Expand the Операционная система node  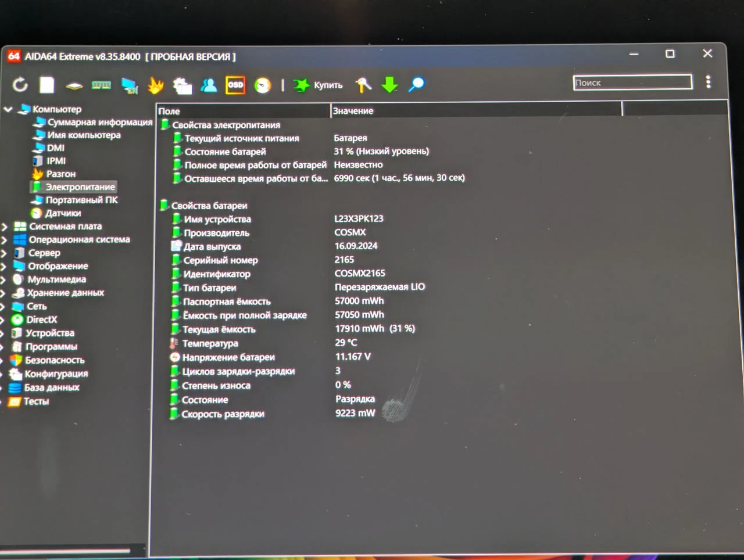(4, 240)
